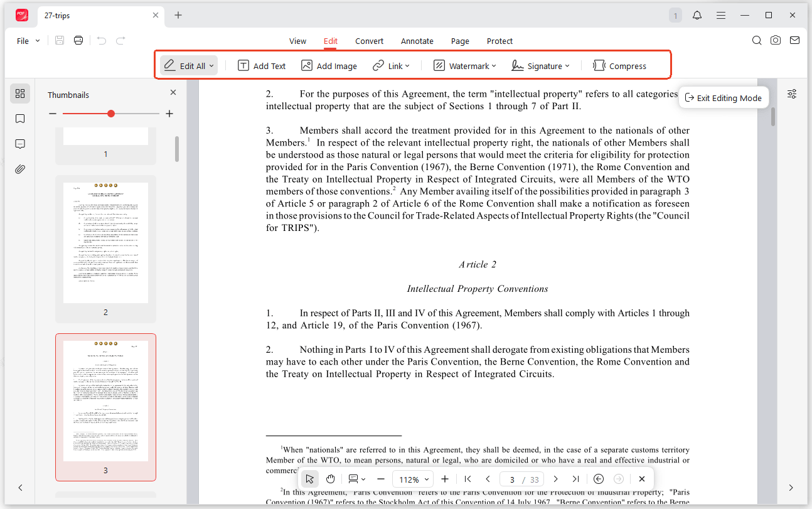Click the tab count badge showing 1
The image size is (812, 509).
[675, 15]
